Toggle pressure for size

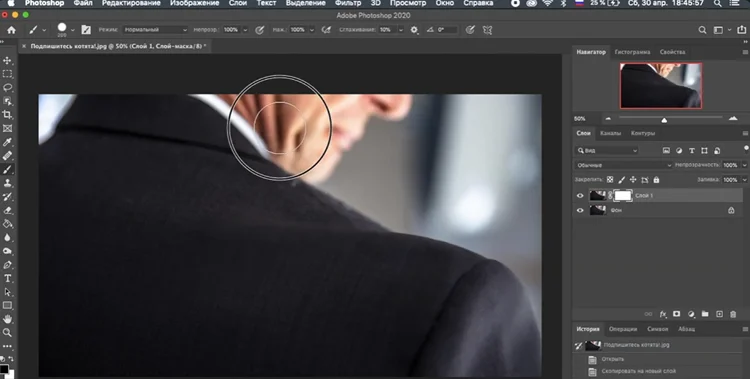point(470,30)
